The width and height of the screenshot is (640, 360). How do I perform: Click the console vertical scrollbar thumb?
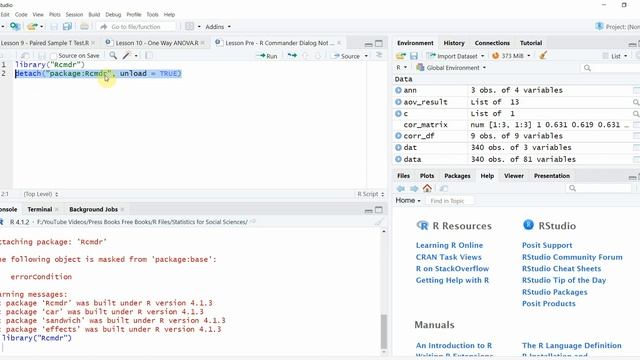click(x=384, y=331)
